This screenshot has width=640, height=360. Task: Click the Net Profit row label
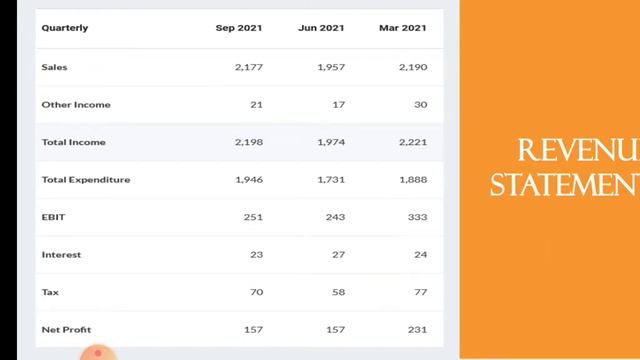66,330
